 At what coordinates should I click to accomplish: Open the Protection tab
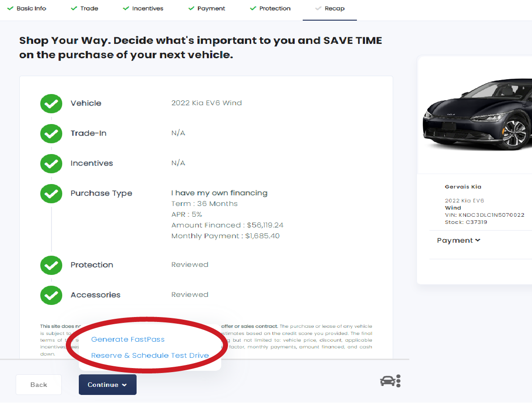pyautogui.click(x=270, y=9)
